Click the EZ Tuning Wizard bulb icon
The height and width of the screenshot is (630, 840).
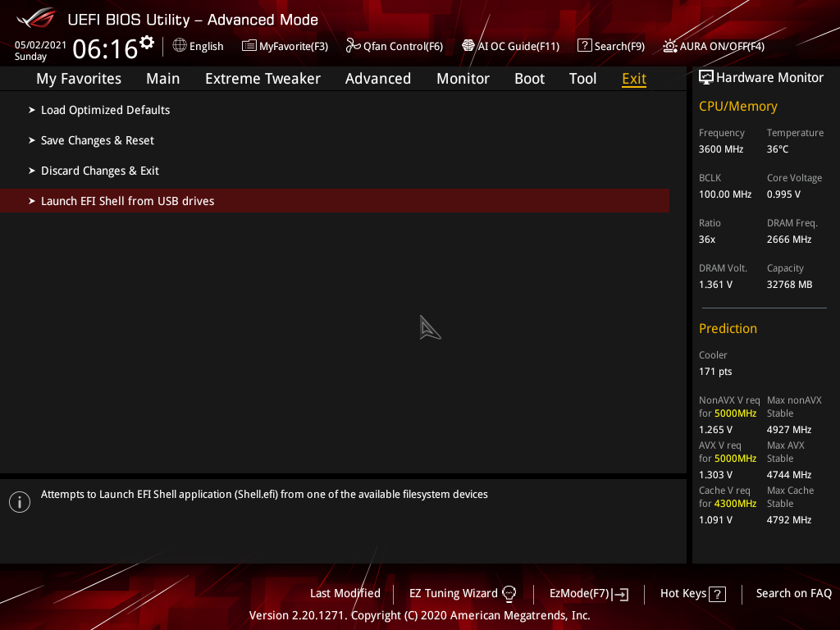509,594
